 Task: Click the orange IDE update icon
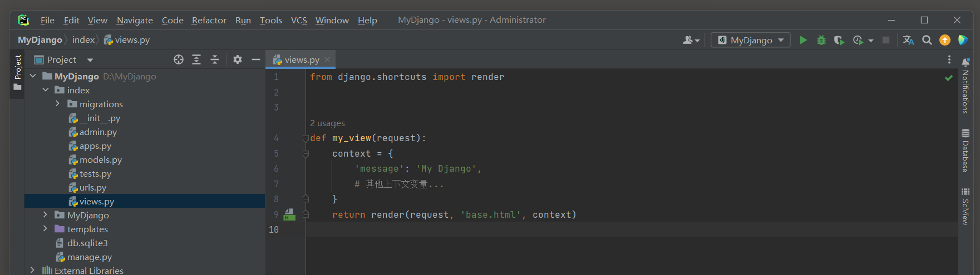[x=945, y=40]
